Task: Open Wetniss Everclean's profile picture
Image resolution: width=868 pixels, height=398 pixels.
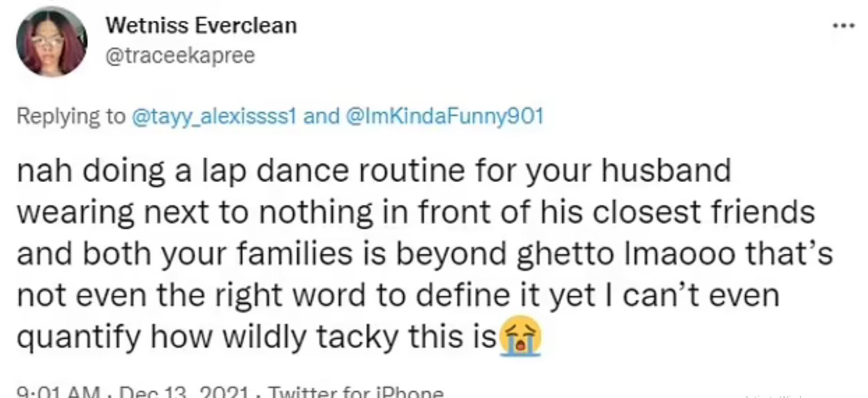Action: 52,42
